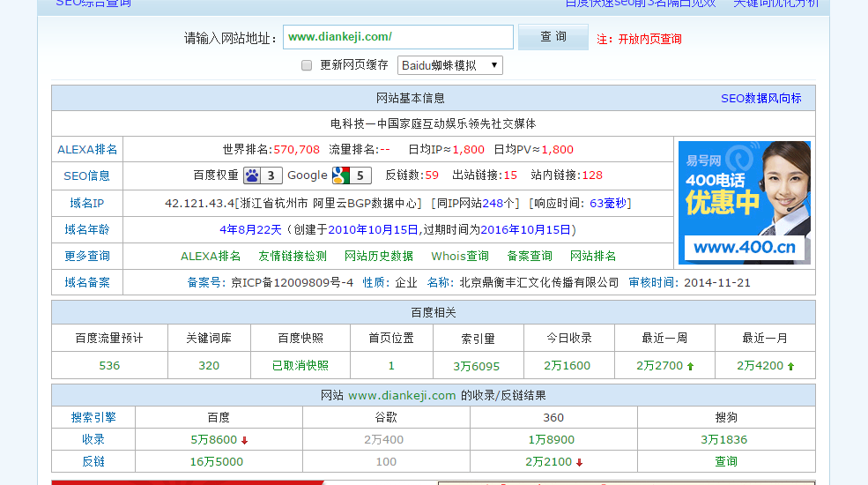Click the ALEXA排名 row label
Image resolution: width=868 pixels, height=485 pixels.
(87, 150)
